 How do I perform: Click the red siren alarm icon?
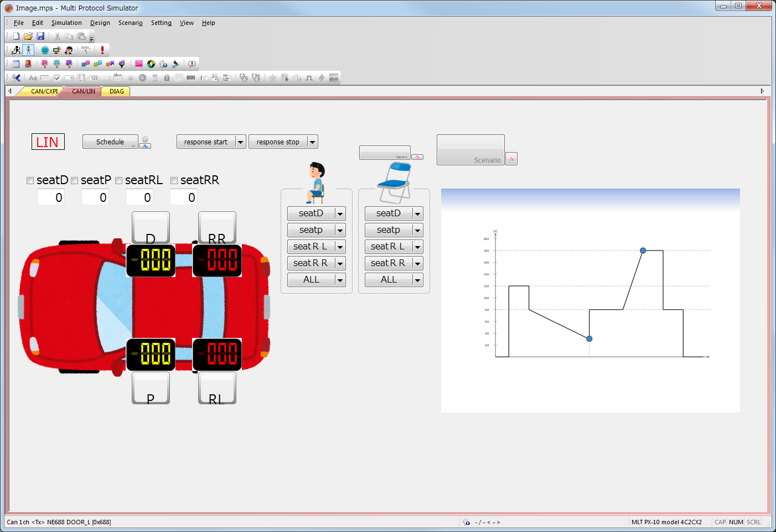pyautogui.click(x=28, y=64)
